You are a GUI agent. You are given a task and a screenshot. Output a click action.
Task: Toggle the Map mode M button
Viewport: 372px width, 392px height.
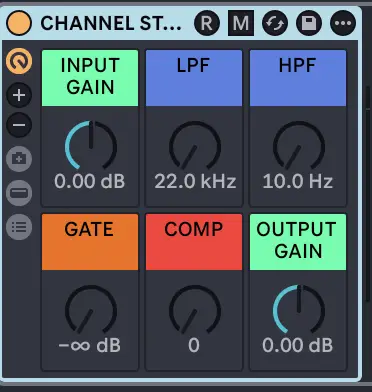coord(241,23)
